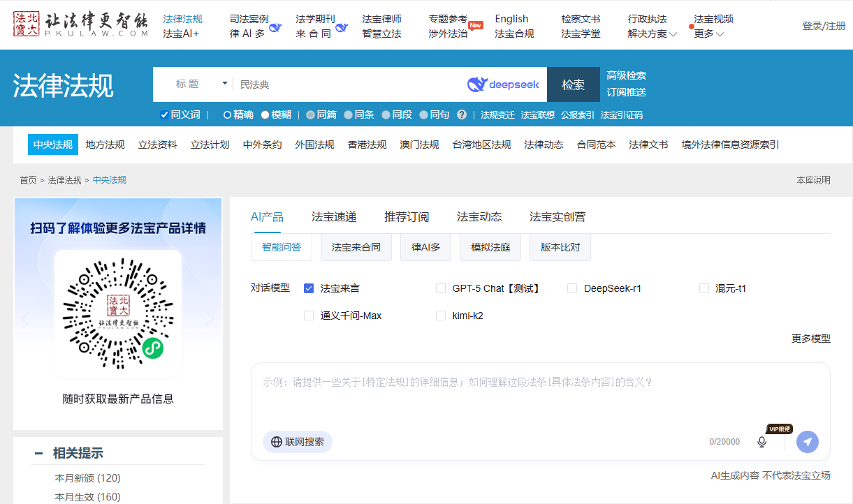Click the help question mark icon
Screen dimensions: 853x504
pyautogui.click(x=462, y=114)
